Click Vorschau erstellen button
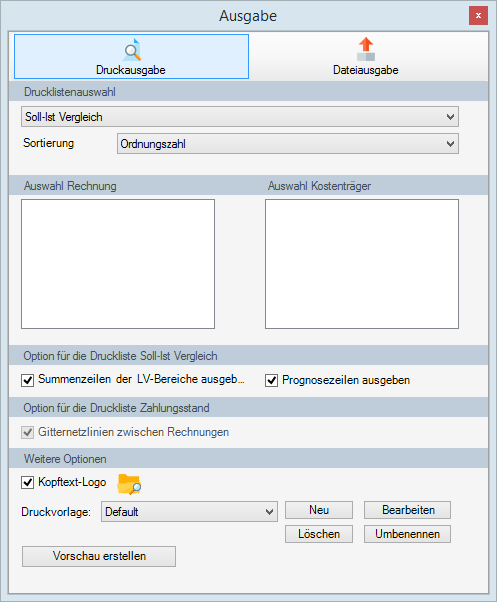The height and width of the screenshot is (602, 497). click(x=99, y=556)
